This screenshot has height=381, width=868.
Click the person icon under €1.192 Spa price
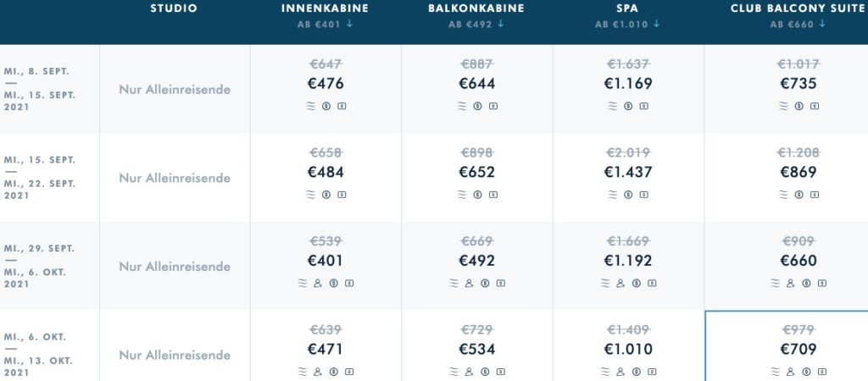[x=620, y=283]
